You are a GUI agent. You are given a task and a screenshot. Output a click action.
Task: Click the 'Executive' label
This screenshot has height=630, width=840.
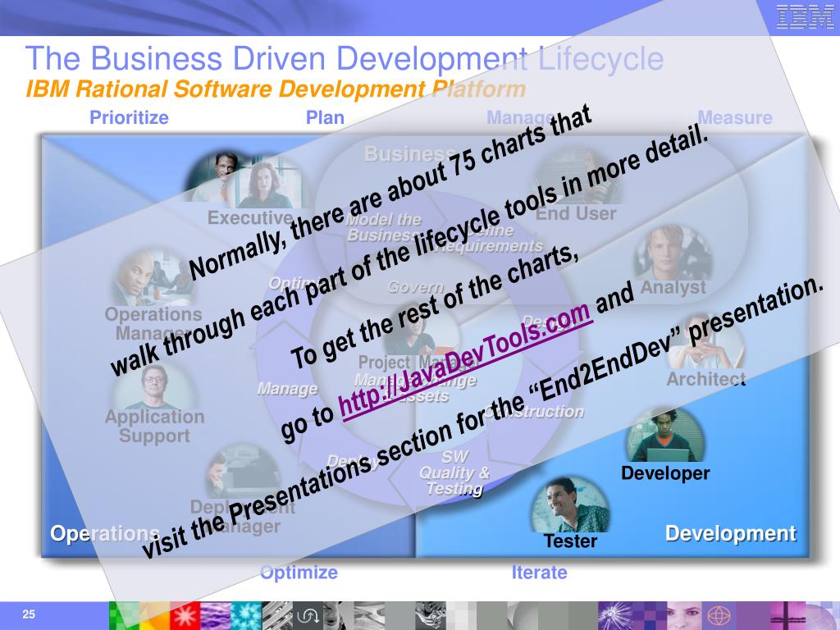[250, 218]
